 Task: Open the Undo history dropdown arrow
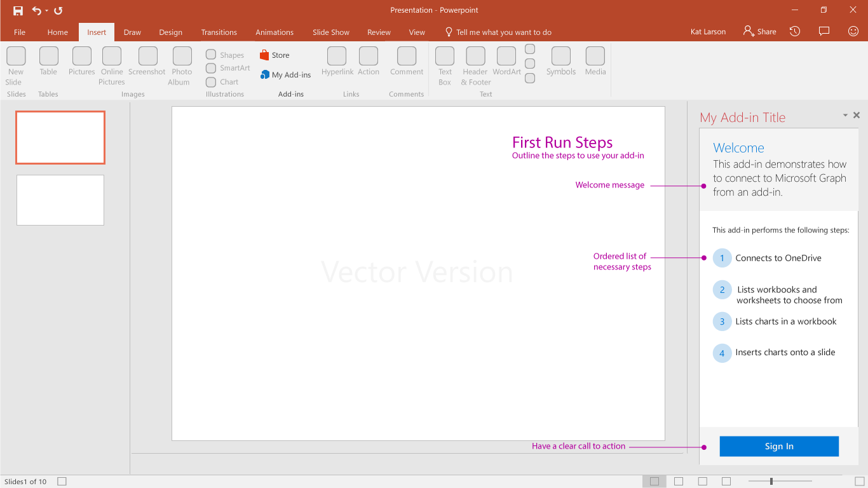46,11
